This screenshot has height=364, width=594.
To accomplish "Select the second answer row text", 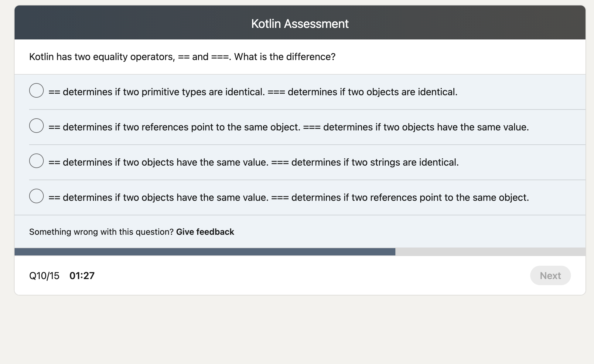I will 288,127.
